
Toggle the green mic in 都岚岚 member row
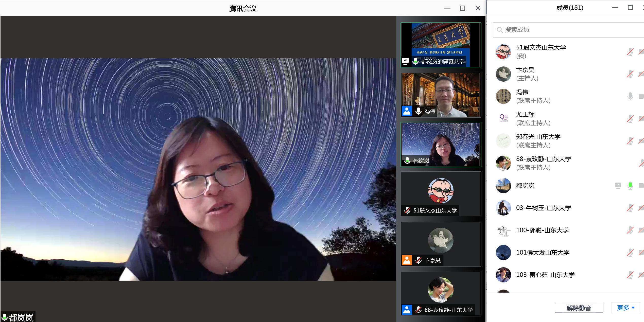click(630, 186)
